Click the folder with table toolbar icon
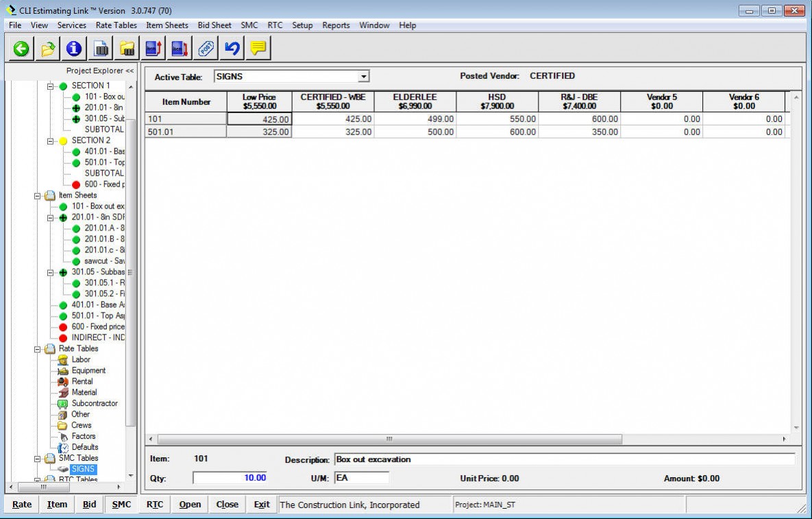This screenshot has height=519, width=812. pyautogui.click(x=127, y=49)
